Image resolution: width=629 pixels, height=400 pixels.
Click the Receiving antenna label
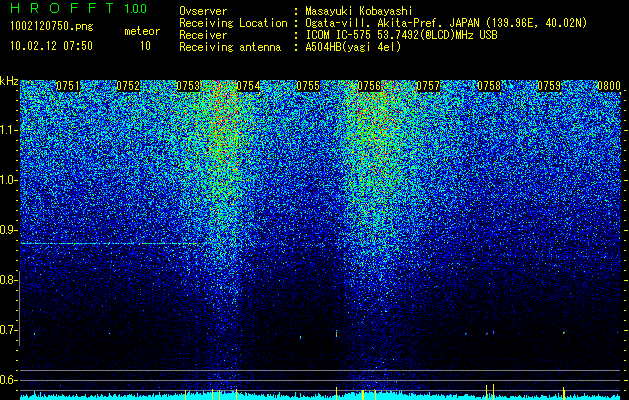(230, 47)
